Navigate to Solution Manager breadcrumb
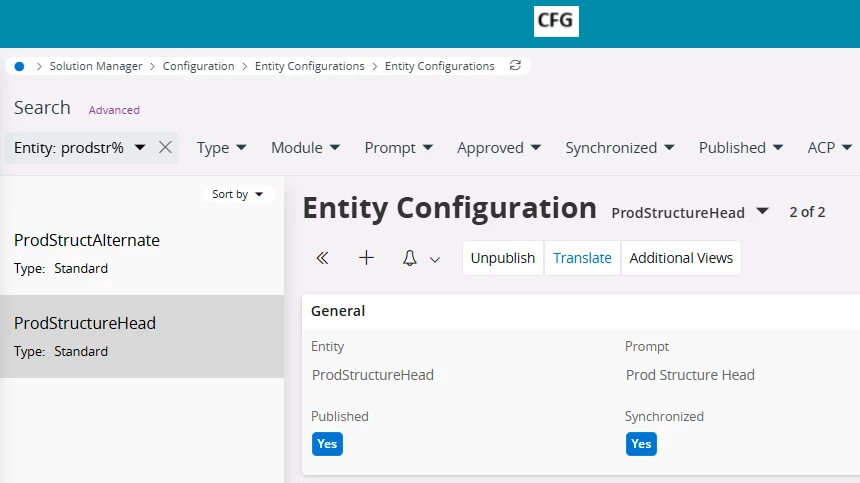860x483 pixels. [96, 66]
